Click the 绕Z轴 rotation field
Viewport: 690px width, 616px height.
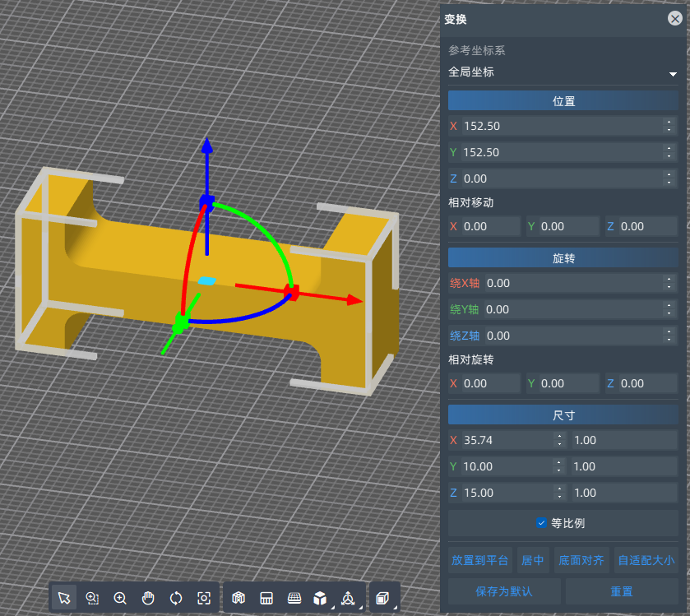point(573,336)
